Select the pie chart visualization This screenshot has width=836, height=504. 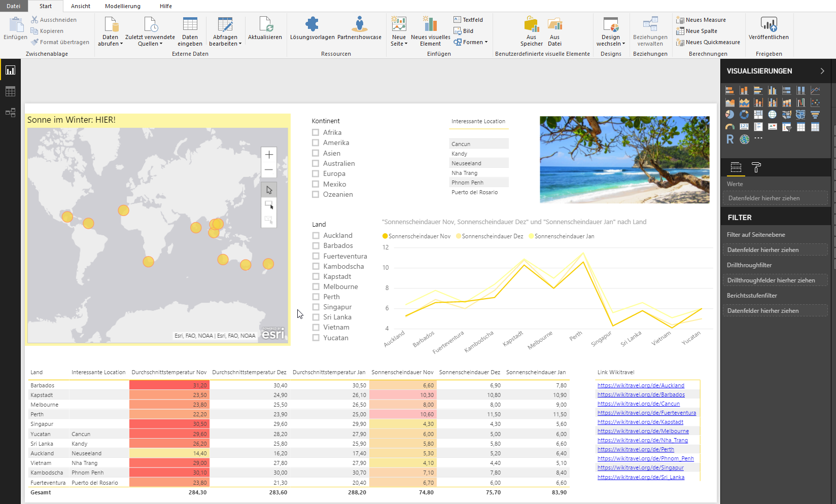pyautogui.click(x=730, y=115)
